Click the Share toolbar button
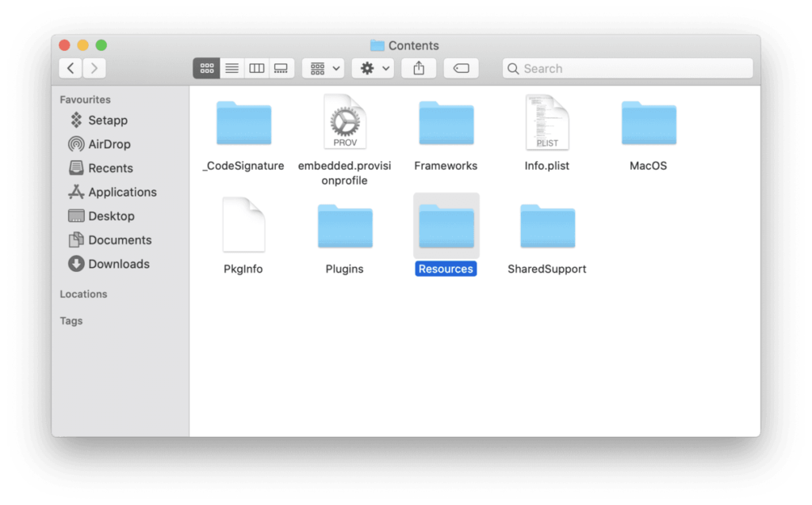Image resolution: width=812 pixels, height=505 pixels. (419, 68)
